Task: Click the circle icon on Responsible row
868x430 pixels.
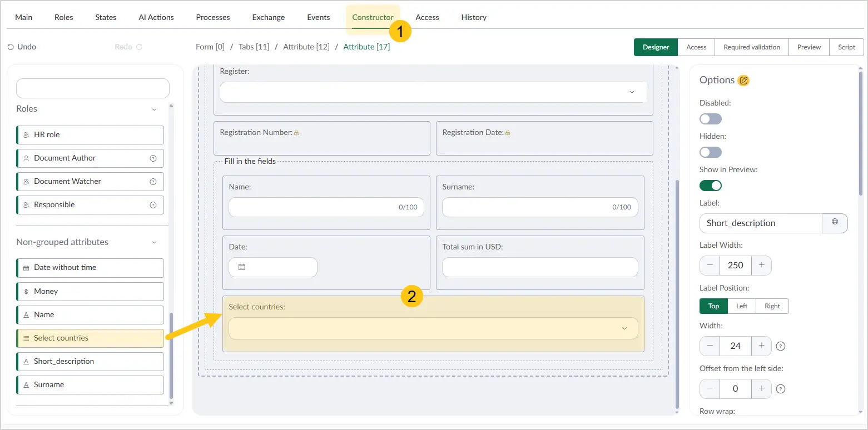Action: coord(153,205)
